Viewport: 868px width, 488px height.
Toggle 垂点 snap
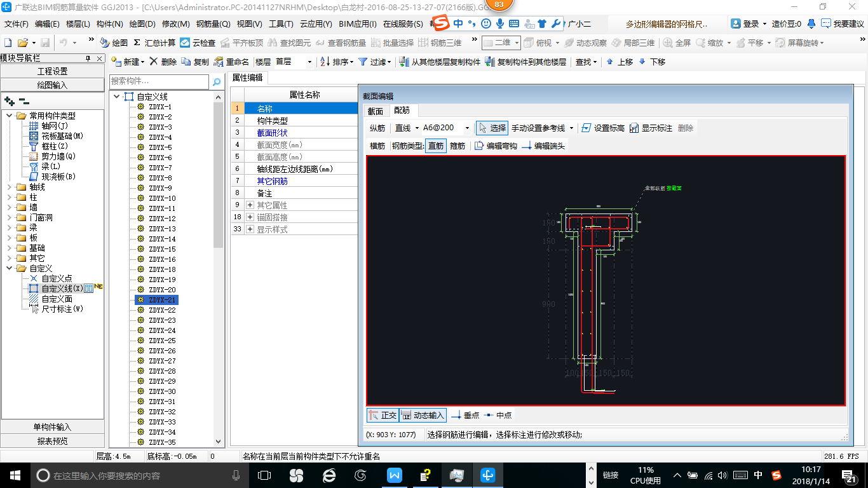465,415
